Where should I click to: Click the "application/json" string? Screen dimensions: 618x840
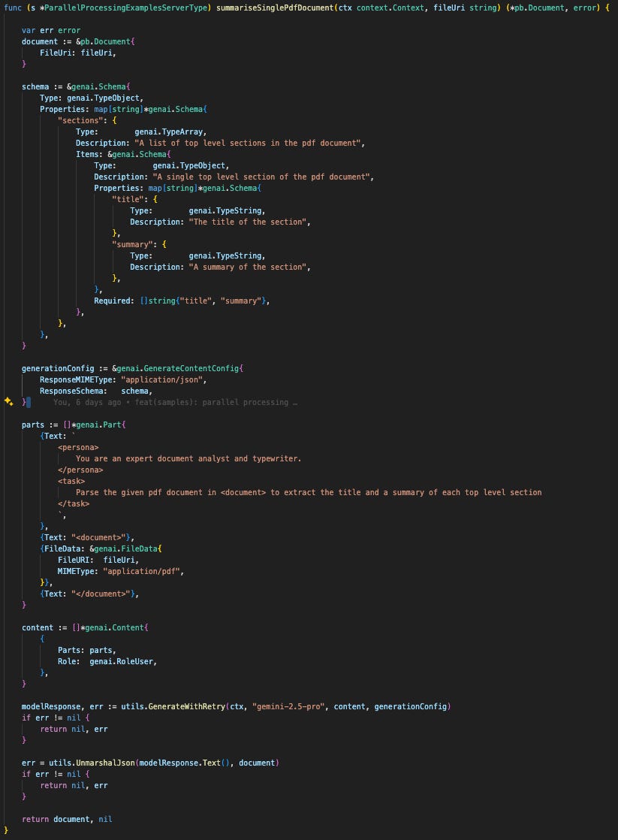[161, 380]
